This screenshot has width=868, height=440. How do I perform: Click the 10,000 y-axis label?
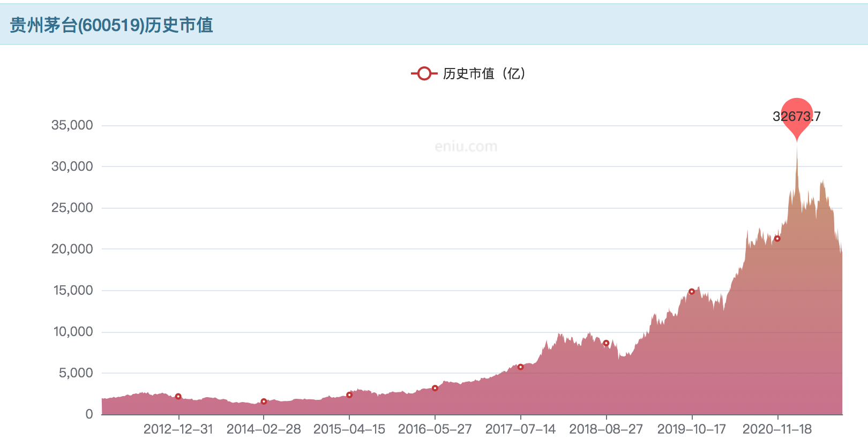pos(73,332)
